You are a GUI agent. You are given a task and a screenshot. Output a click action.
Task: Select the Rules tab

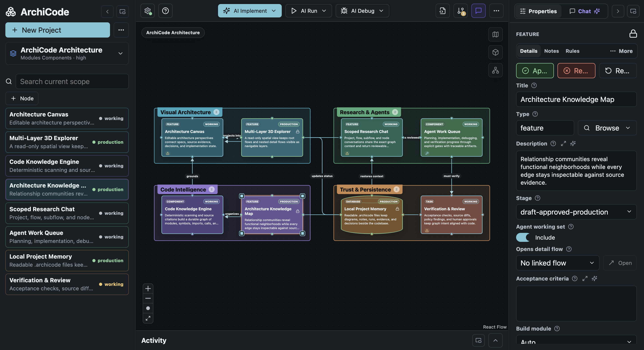click(572, 51)
